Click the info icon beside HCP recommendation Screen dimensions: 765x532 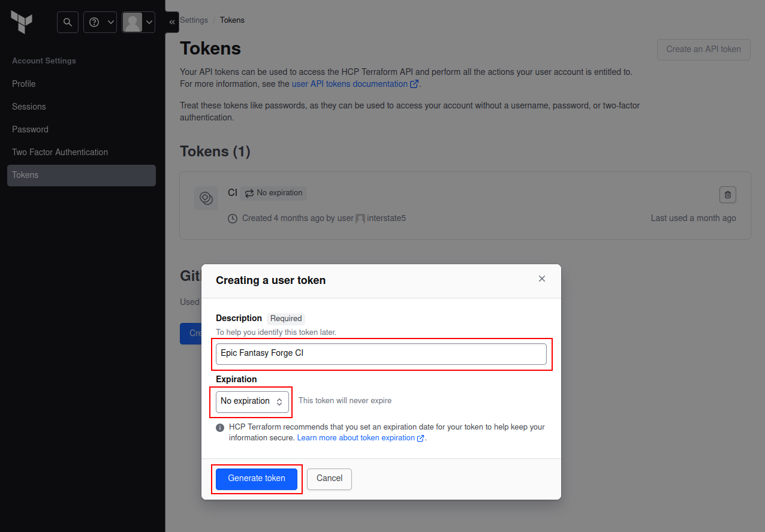[220, 428]
